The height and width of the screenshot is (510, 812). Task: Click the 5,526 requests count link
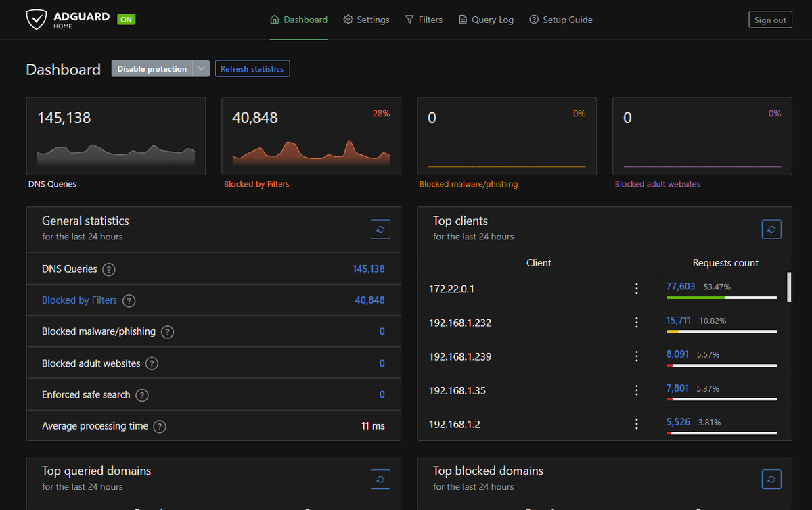point(678,422)
